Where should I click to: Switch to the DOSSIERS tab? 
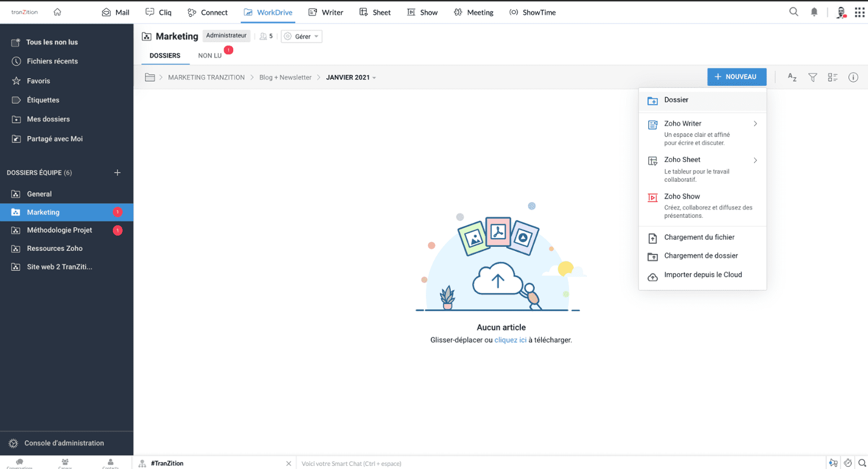pos(165,55)
